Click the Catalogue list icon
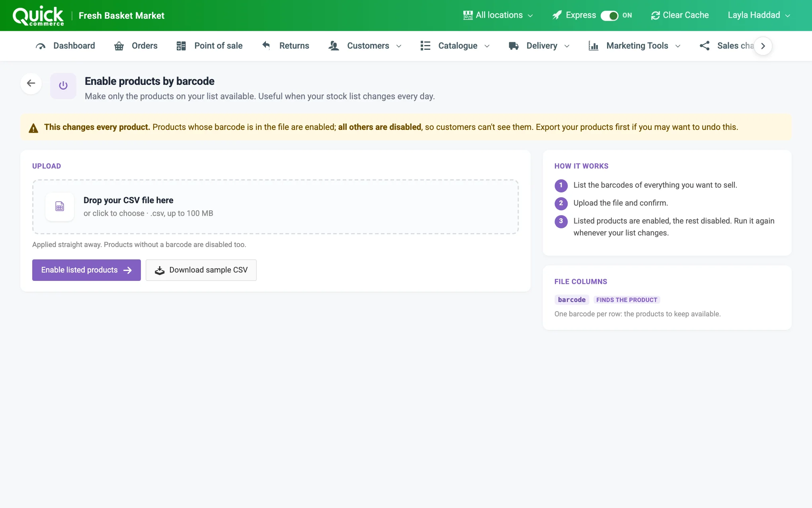812x508 pixels. (425, 46)
